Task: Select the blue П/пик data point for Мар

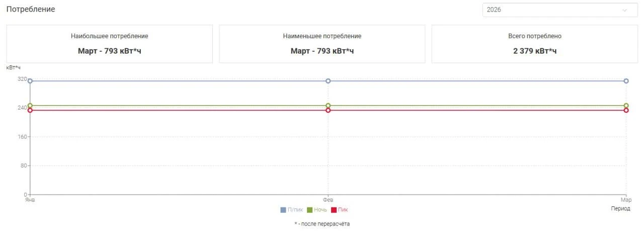Action: click(626, 81)
